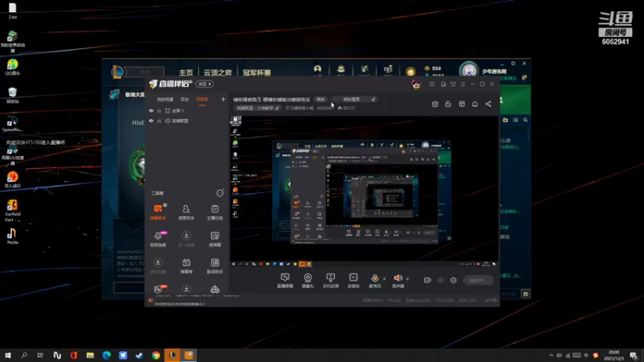This screenshot has height=362, width=644.
Task: Open the 视频连麦 tool
Action: [158, 239]
